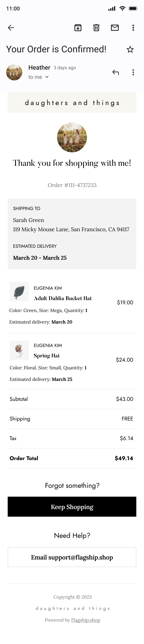Open Adult Dahlia Bucket Hat product title

coord(63,298)
